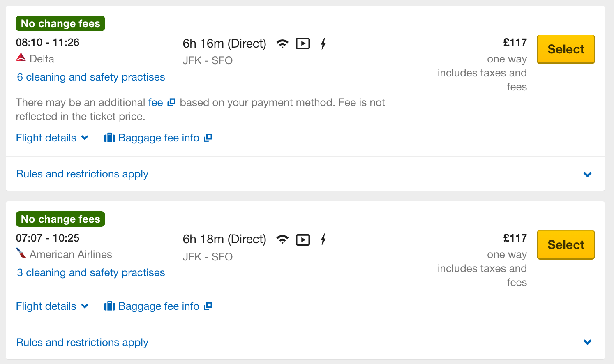This screenshot has width=614, height=364.
Task: Click the Wi-Fi icon on the American Airlines flight
Action: (x=282, y=239)
